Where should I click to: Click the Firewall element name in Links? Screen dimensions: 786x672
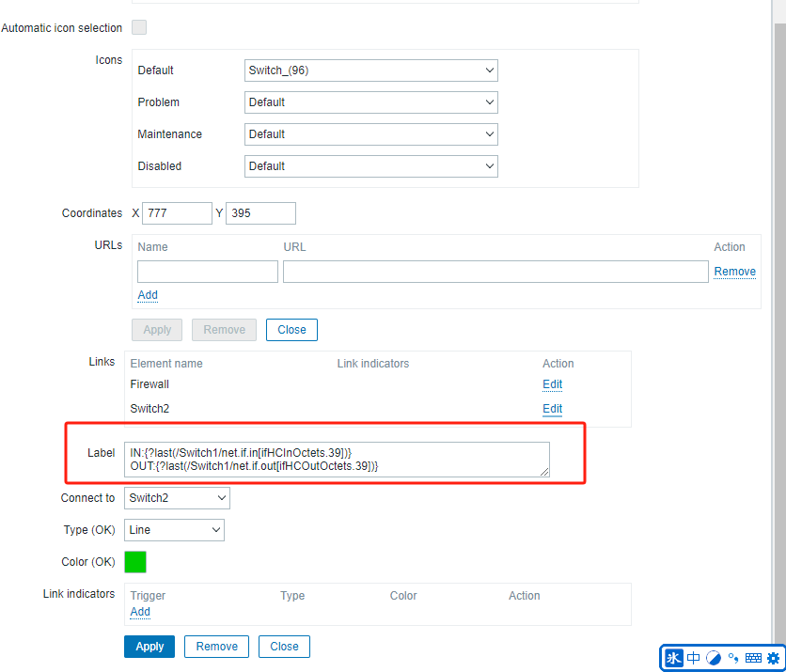click(x=149, y=384)
